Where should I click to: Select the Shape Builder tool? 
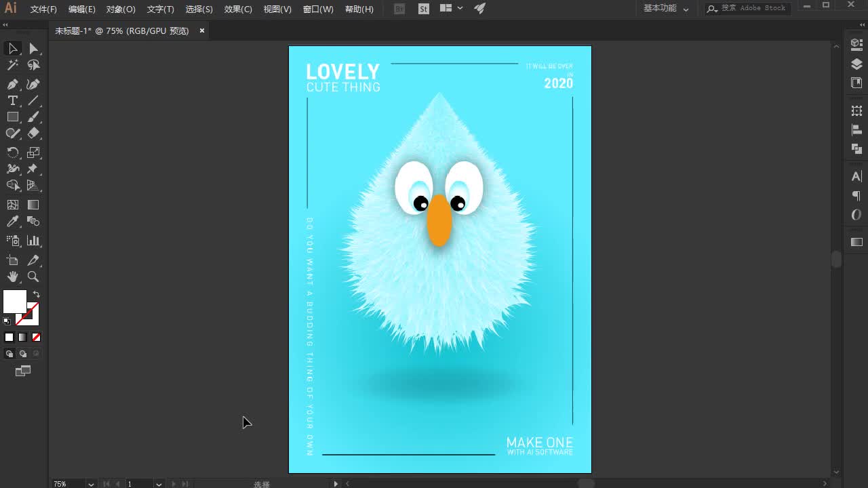(13, 185)
